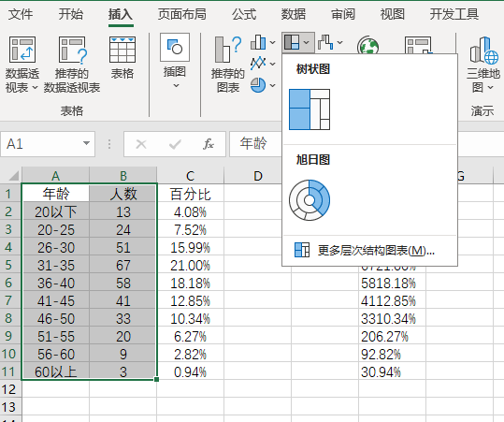The image size is (504, 422).
Task: Insert the 树状图 treemap chart
Action: (x=310, y=109)
